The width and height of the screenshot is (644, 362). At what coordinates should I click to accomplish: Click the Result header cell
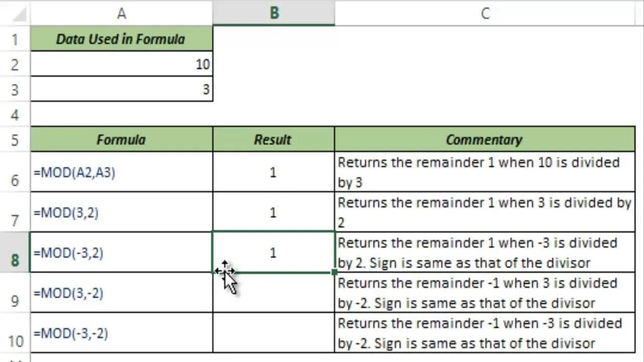274,139
